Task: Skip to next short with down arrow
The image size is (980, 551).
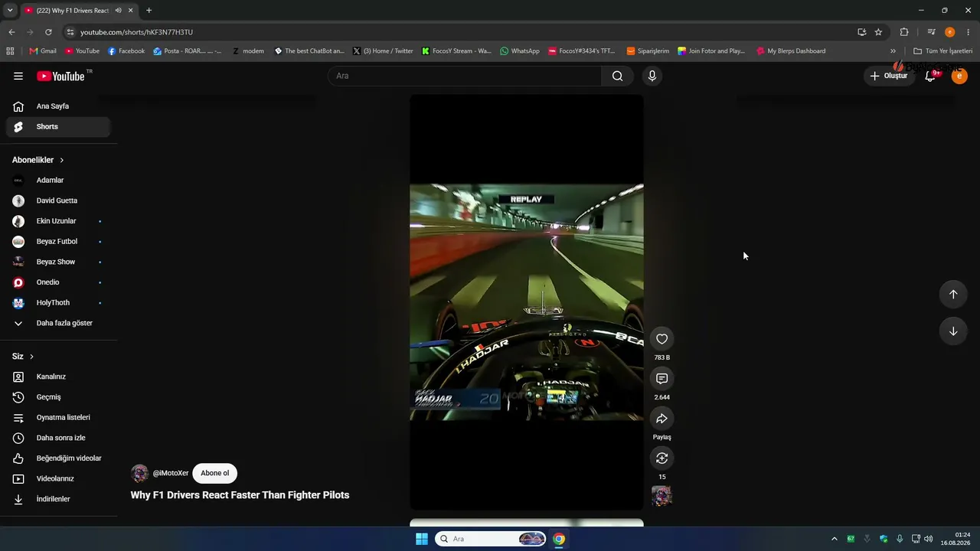Action: coord(953,331)
